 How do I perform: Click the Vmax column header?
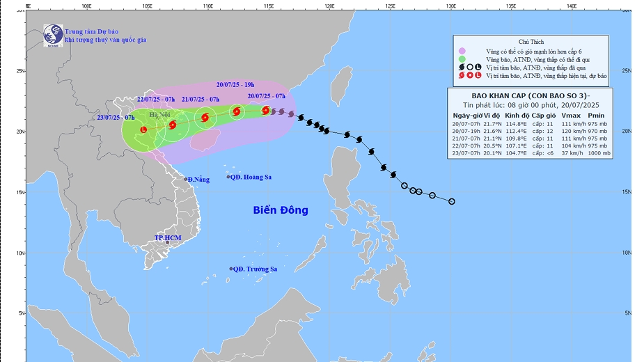coord(570,115)
